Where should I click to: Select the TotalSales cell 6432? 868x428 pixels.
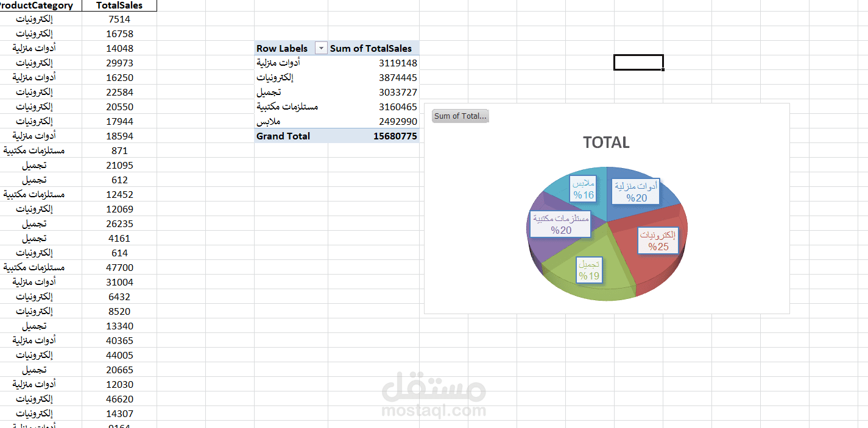(x=119, y=296)
